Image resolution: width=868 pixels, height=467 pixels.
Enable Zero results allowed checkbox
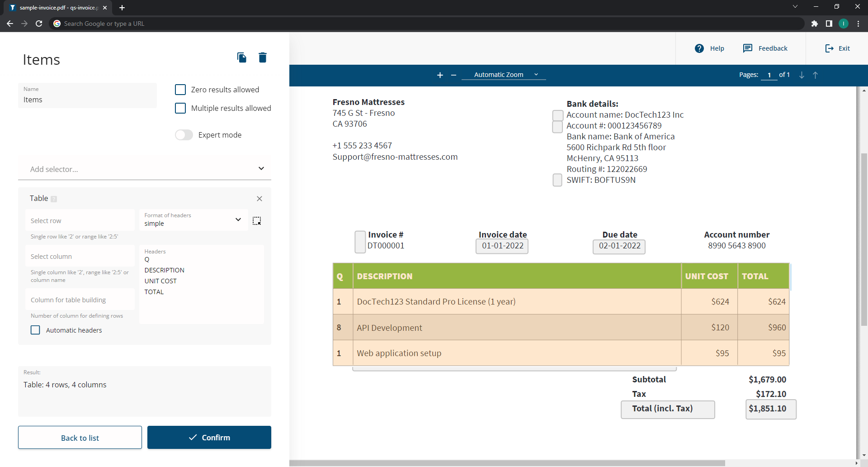point(180,90)
